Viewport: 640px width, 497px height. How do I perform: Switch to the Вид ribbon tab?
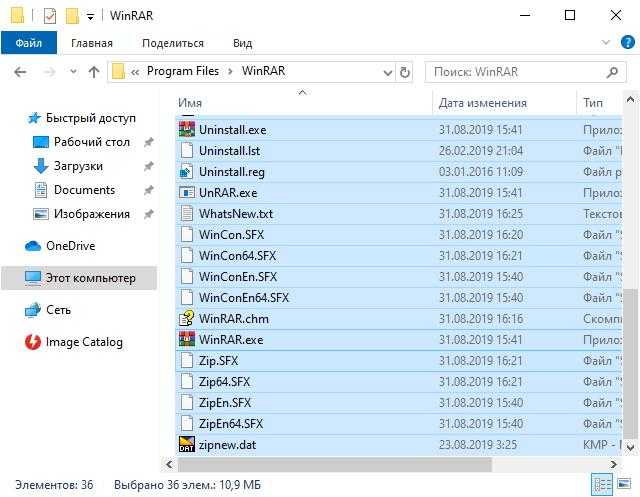coord(242,43)
